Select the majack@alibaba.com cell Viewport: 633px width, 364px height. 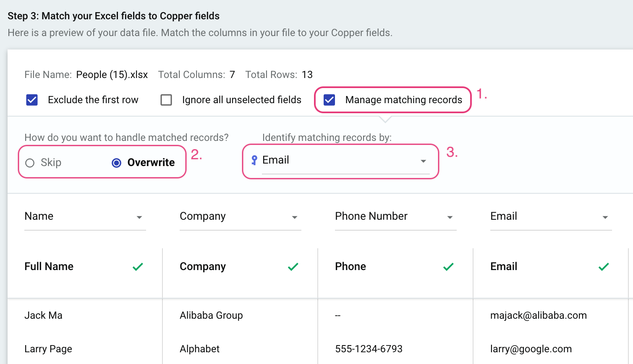pyautogui.click(x=539, y=315)
